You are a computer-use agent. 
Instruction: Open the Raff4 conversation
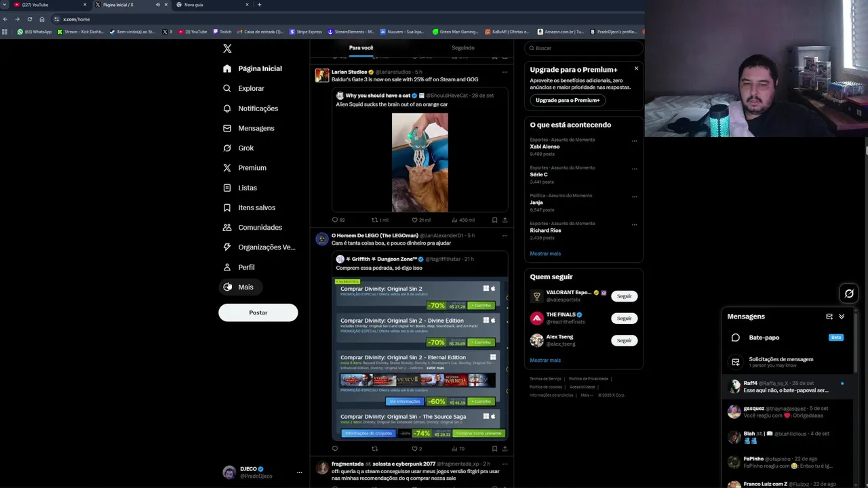point(787,386)
